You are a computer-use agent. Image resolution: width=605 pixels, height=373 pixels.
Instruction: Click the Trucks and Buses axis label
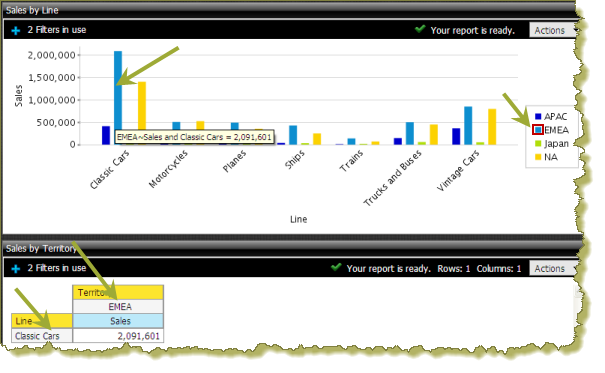click(x=393, y=178)
